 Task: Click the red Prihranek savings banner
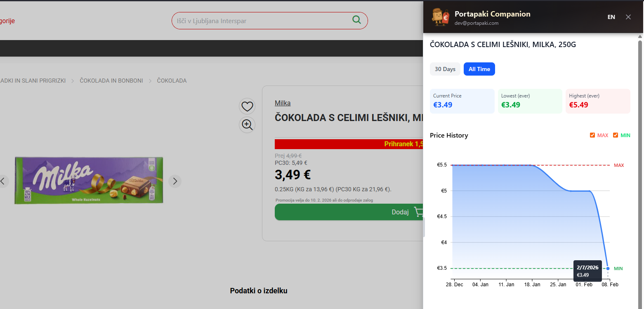click(349, 144)
